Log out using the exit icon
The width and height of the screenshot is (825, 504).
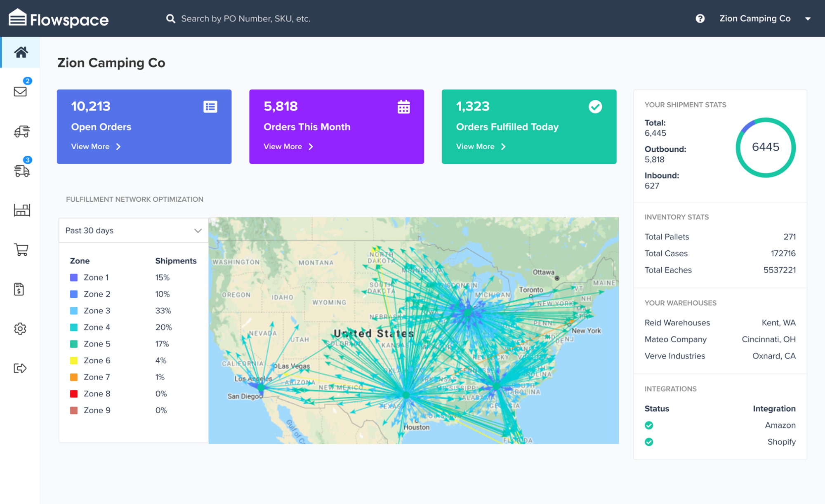point(20,368)
